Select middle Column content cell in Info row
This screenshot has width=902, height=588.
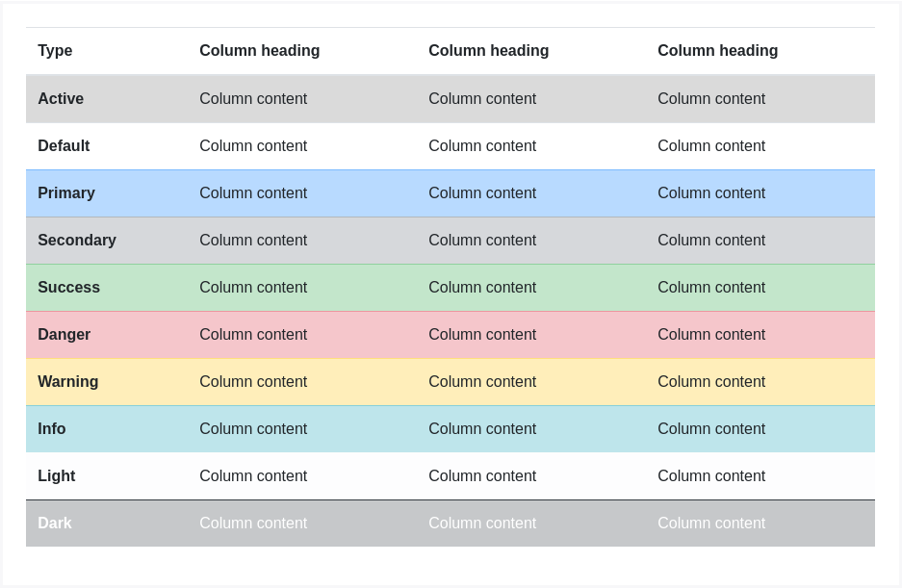coord(482,429)
